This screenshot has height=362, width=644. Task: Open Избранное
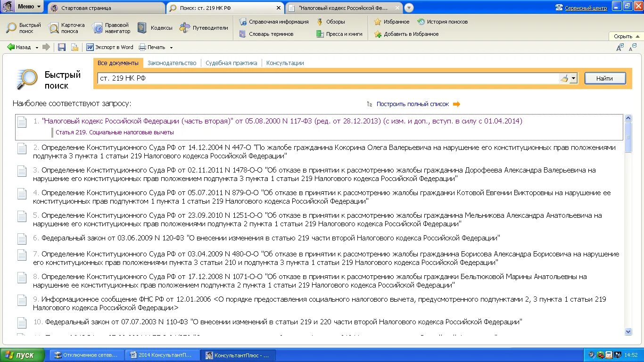[392, 22]
